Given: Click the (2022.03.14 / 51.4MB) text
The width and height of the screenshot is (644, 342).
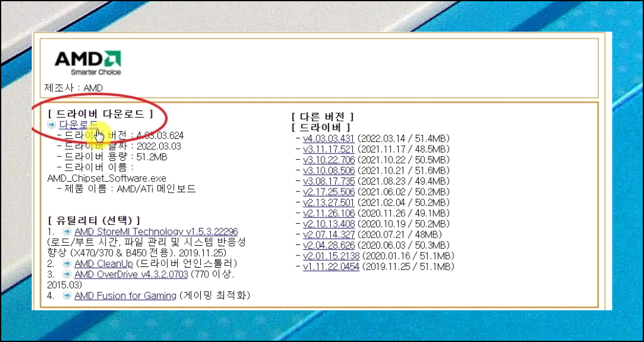Looking at the screenshot, I should coord(403,138).
